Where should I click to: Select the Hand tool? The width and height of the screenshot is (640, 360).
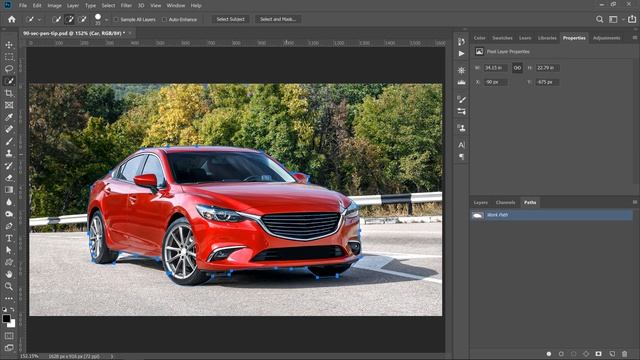[x=9, y=274]
